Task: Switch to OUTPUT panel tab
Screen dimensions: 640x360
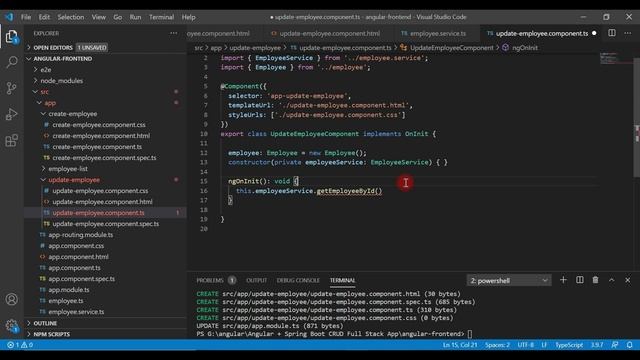Action: (256, 280)
